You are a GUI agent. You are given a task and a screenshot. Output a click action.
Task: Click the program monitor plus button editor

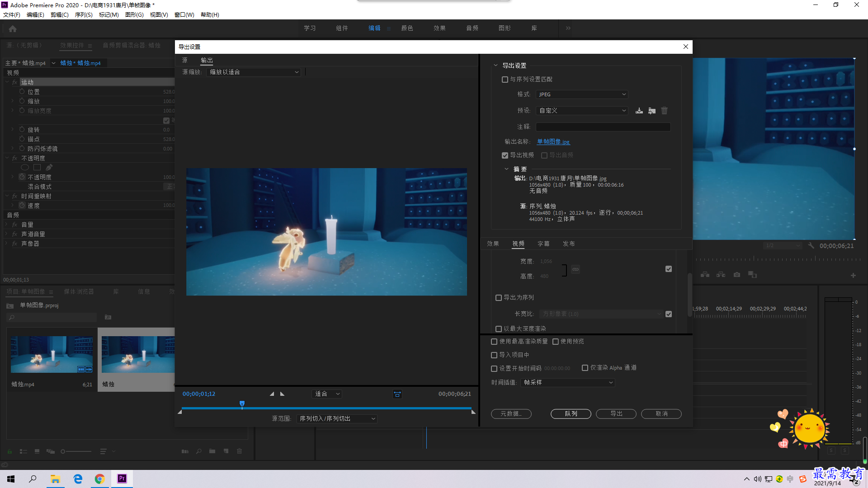[x=853, y=275]
